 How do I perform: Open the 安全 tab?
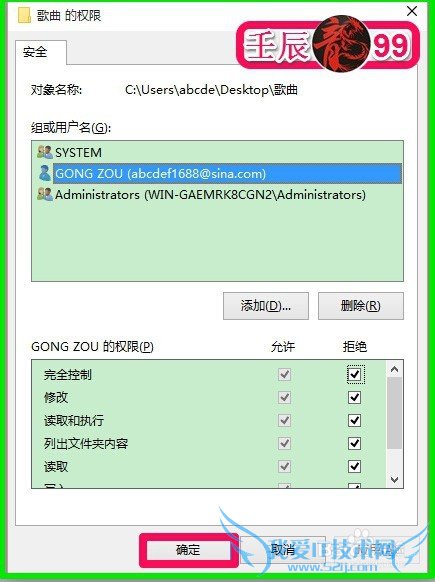point(35,52)
